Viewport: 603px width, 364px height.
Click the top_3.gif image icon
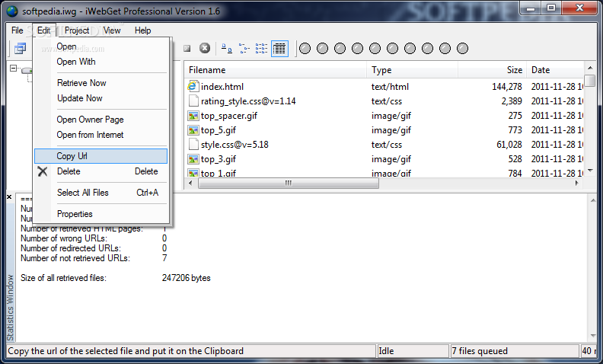[193, 159]
